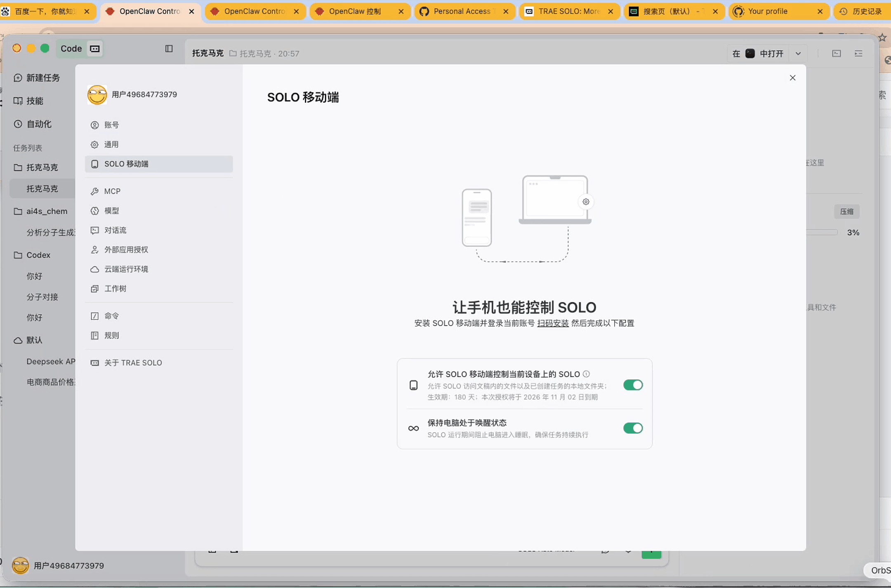The height and width of the screenshot is (588, 891).
Task: Switch to the Your profile browser tab
Action: pos(778,12)
